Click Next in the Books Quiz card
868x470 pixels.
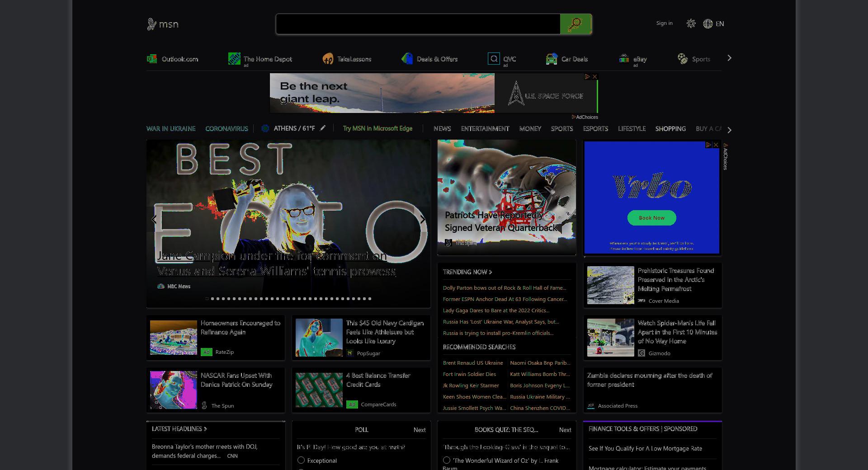point(565,430)
